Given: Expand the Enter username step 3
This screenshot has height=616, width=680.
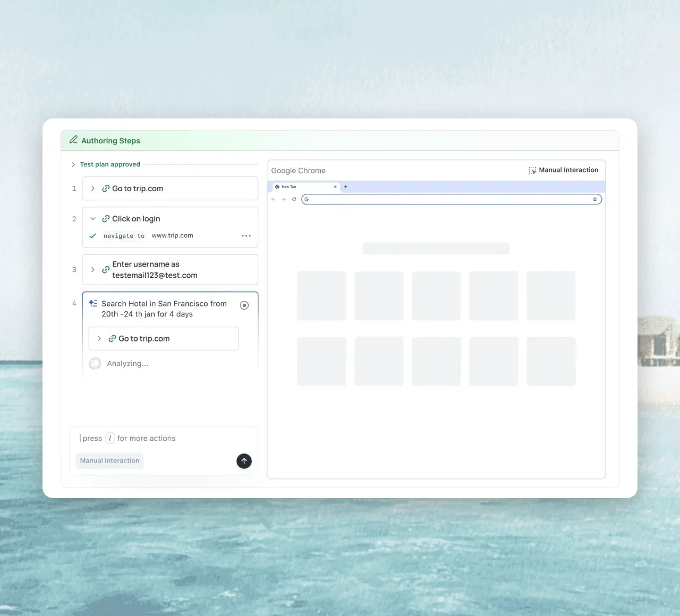Looking at the screenshot, I should click(93, 270).
